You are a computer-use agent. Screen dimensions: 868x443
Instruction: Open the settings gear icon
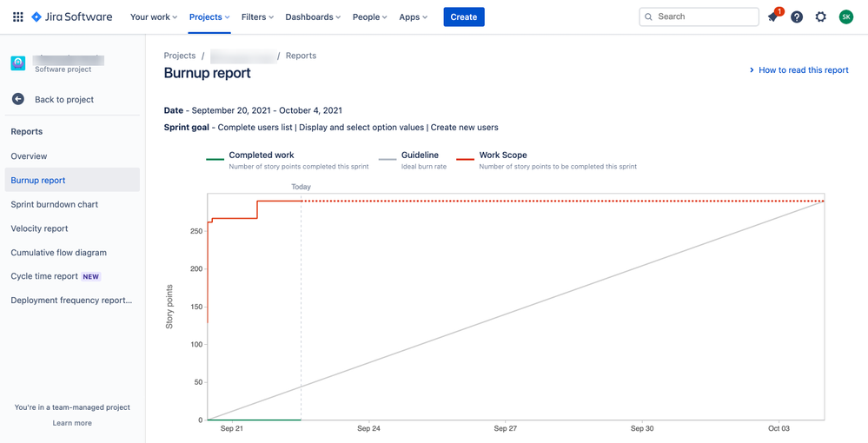tap(821, 17)
